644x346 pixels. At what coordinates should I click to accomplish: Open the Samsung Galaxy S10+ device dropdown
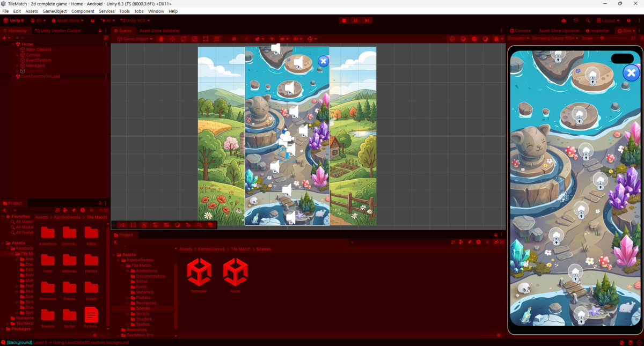coord(555,38)
